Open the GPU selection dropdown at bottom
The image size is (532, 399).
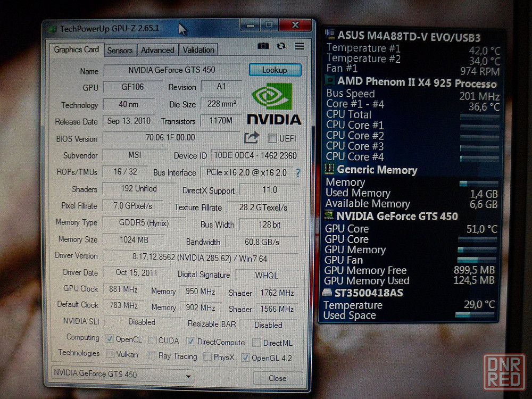(122, 375)
